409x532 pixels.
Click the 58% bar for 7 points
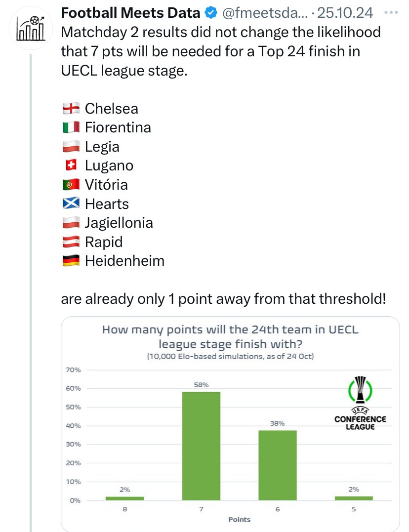(x=201, y=446)
